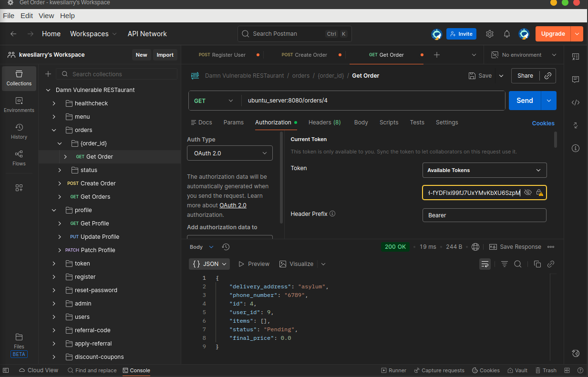Open the code snippet icon in the right sidebar

(x=576, y=102)
